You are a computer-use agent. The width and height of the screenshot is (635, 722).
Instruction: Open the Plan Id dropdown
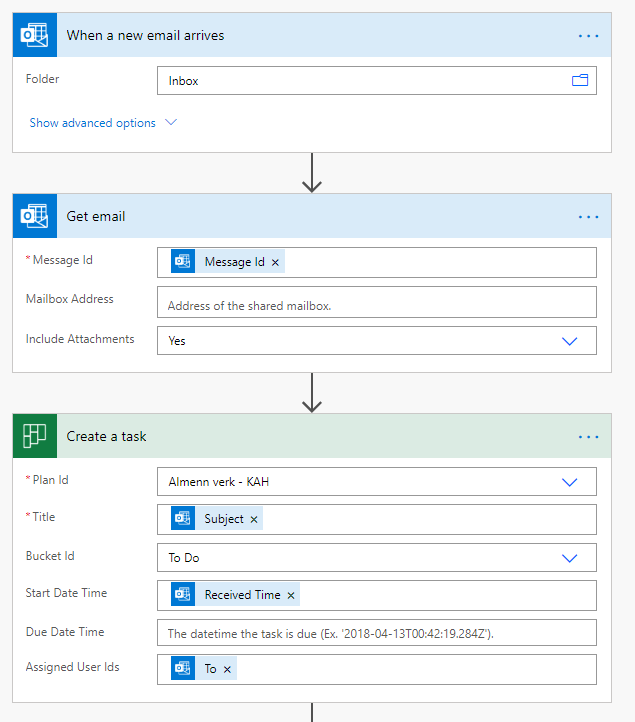pyautogui.click(x=570, y=482)
